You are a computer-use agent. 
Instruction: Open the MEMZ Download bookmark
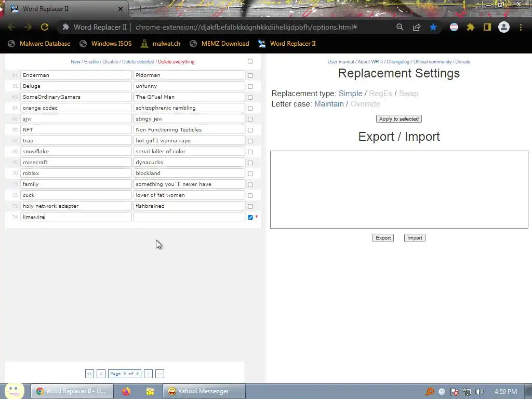(220, 44)
